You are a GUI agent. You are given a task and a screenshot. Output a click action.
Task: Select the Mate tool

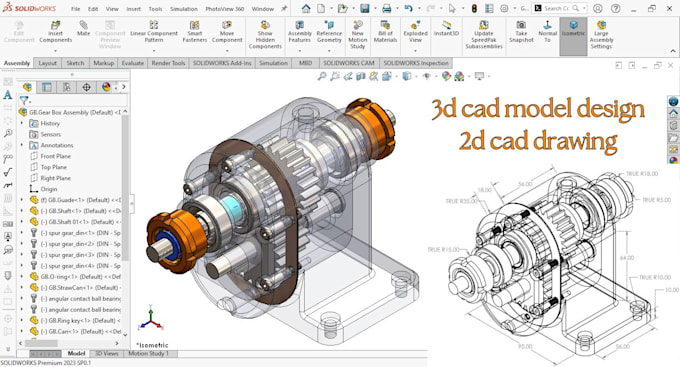point(83,29)
